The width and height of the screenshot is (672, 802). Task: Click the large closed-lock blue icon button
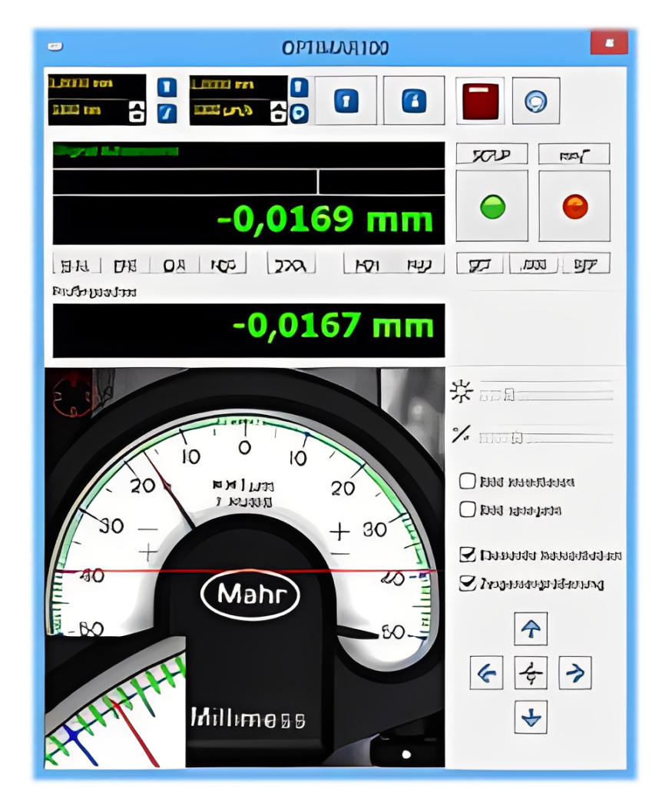(346, 100)
